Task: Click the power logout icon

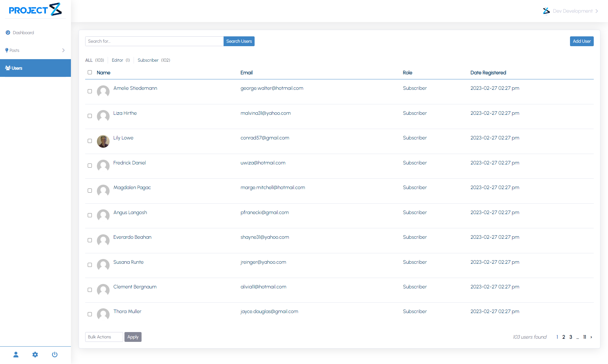Action: click(x=55, y=355)
